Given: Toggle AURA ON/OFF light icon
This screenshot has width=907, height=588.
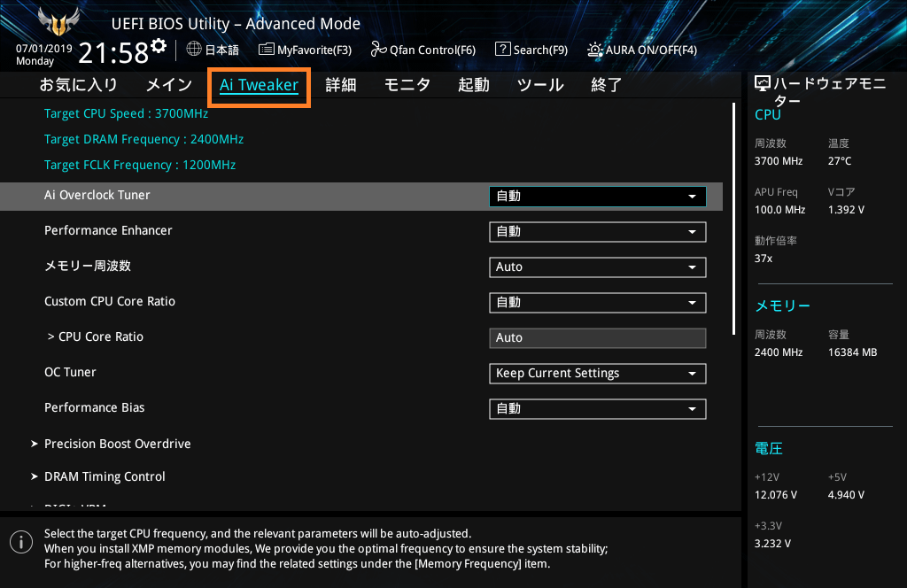Looking at the screenshot, I should click(594, 50).
